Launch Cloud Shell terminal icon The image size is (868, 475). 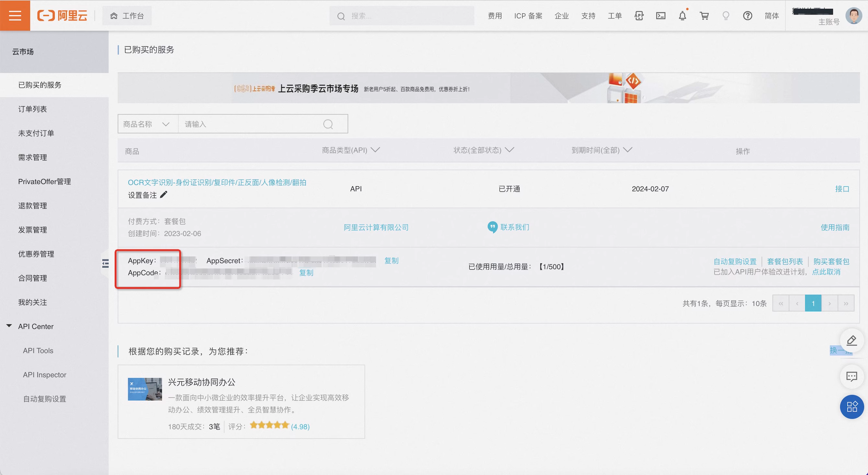pos(661,16)
